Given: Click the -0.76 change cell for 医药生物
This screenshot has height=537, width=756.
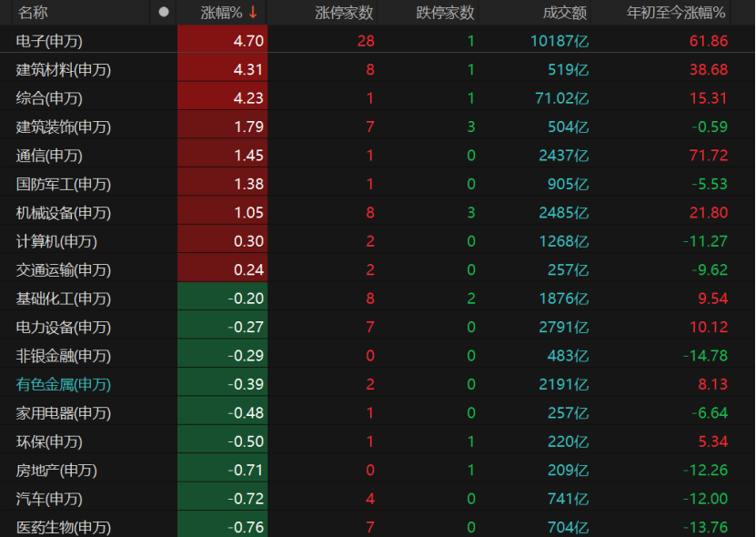Looking at the screenshot, I should (x=222, y=526).
